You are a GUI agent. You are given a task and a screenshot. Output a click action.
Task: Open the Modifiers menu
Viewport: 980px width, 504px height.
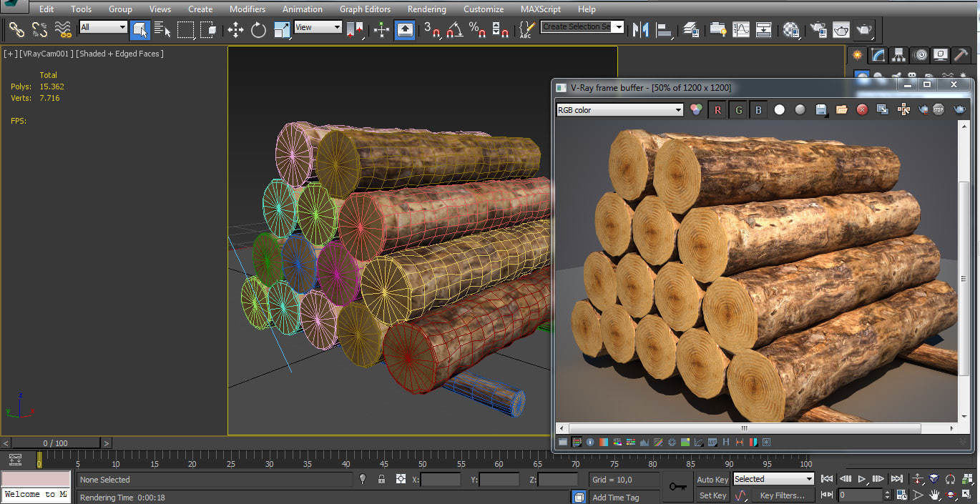[x=248, y=9]
